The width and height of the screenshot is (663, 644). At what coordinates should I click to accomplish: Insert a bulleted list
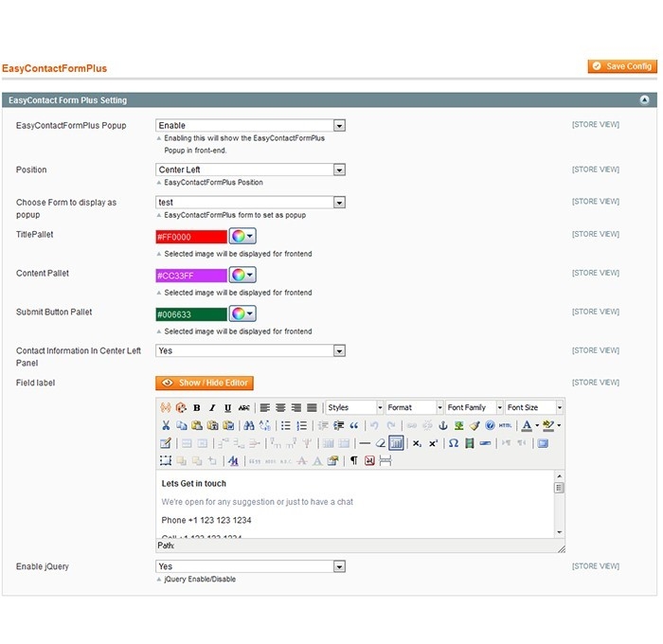pyautogui.click(x=286, y=425)
